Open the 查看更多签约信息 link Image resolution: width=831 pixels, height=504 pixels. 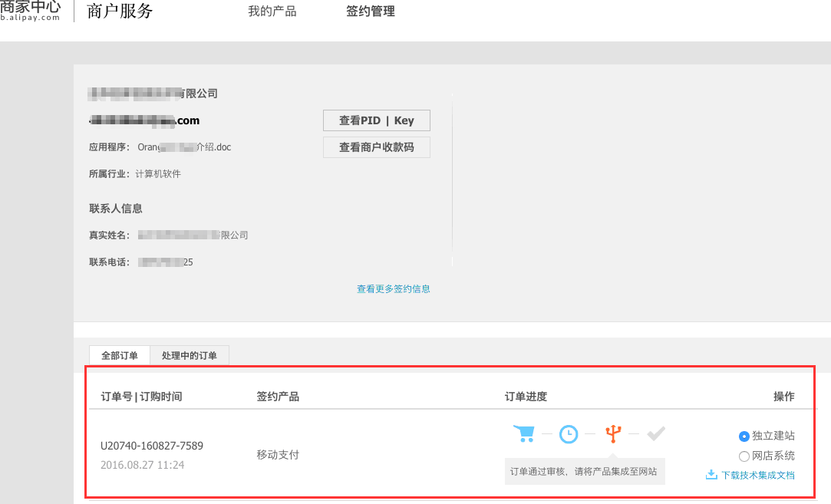pos(393,289)
